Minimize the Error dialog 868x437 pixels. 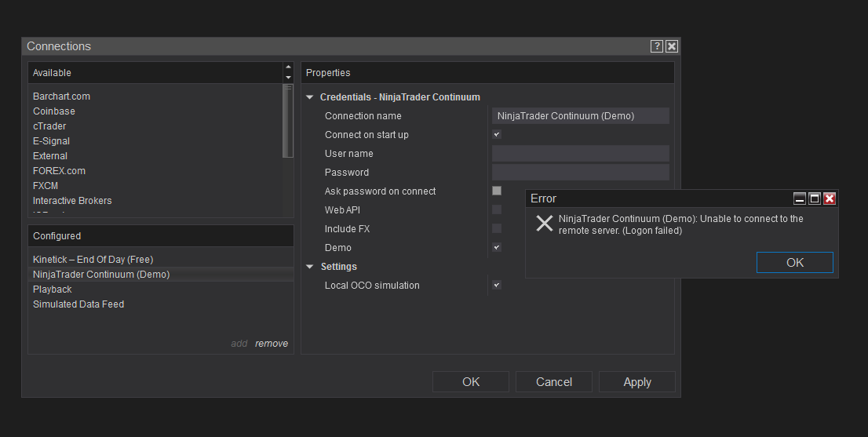click(800, 198)
